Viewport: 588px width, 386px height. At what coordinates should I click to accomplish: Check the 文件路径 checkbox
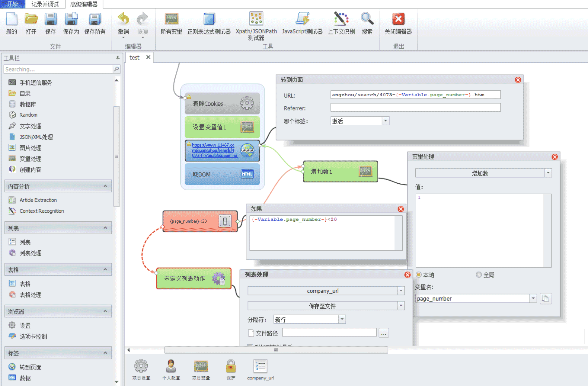pyautogui.click(x=251, y=333)
